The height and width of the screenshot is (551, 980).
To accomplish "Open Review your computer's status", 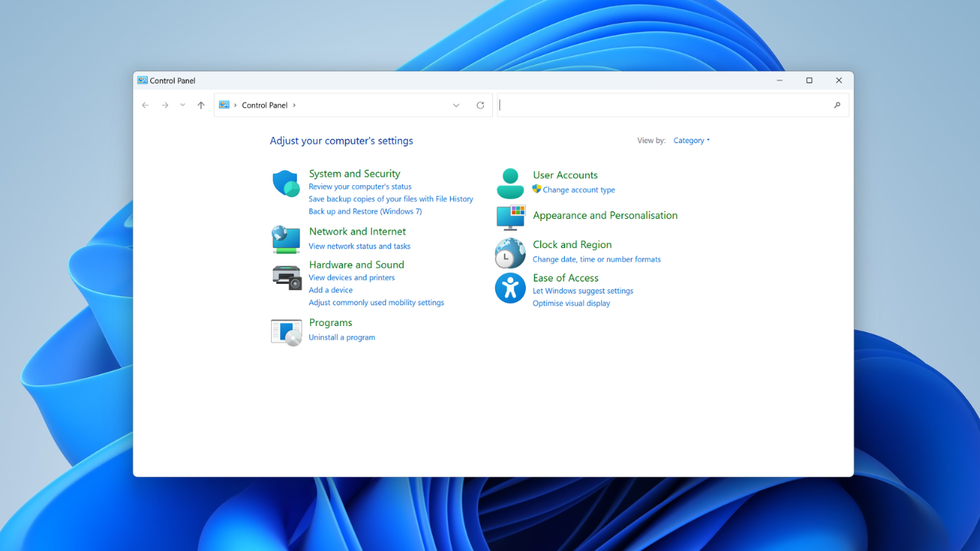I will [x=360, y=187].
